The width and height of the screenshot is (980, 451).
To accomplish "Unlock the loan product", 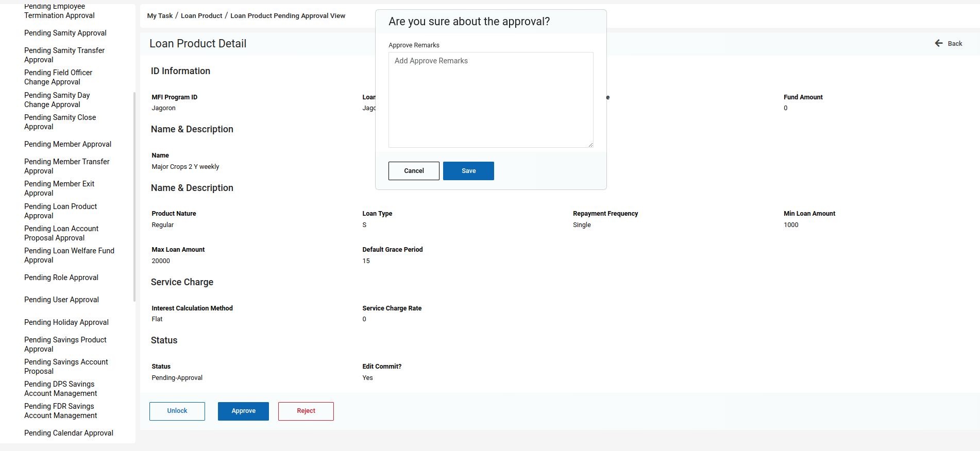I will 177,411.
